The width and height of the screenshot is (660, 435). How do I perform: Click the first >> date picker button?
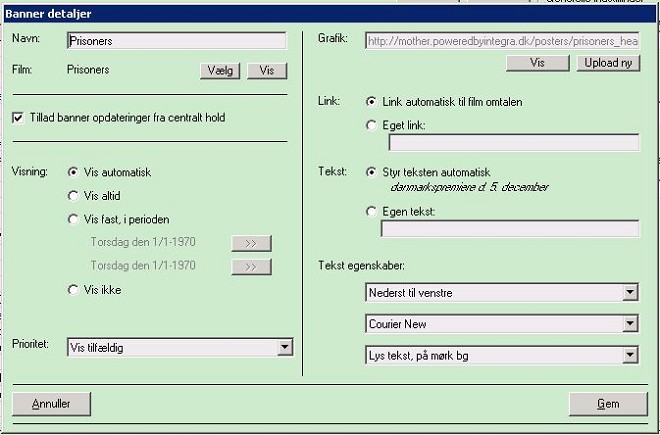(x=251, y=243)
